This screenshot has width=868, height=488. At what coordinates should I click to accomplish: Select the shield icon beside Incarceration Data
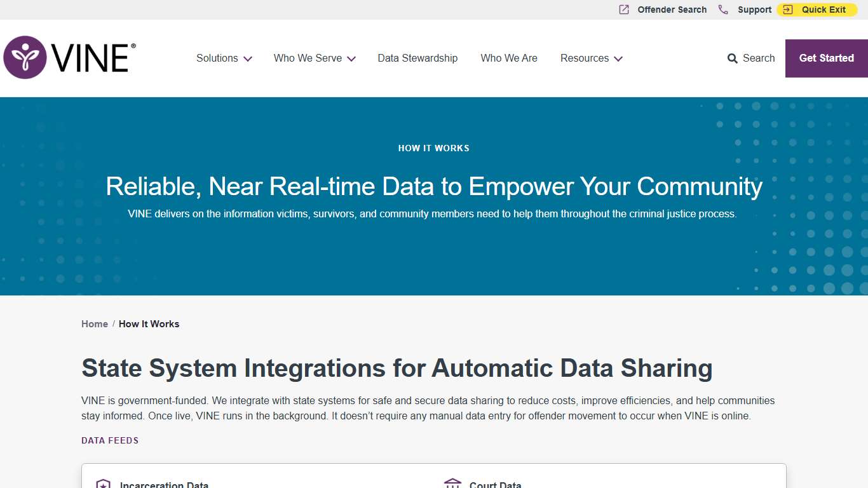(102, 484)
